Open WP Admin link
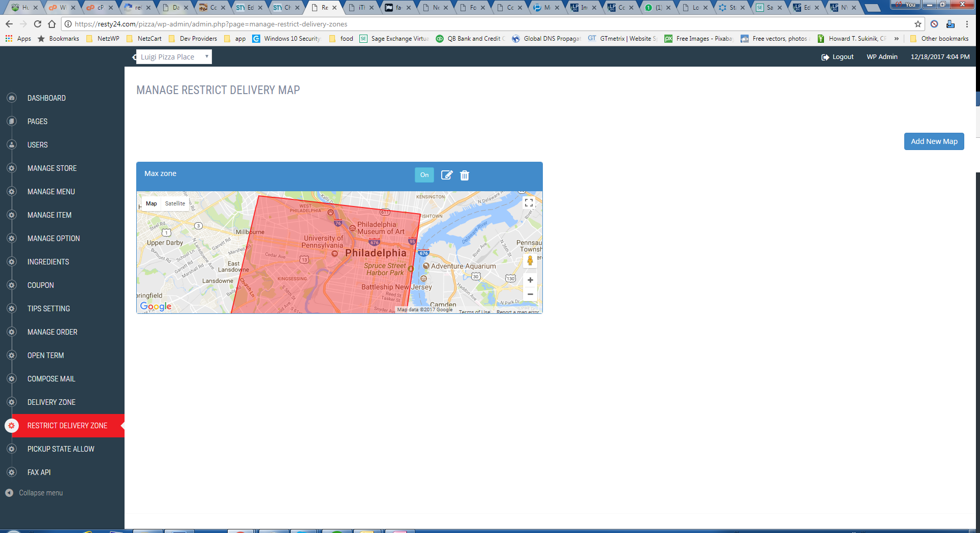 (x=882, y=57)
